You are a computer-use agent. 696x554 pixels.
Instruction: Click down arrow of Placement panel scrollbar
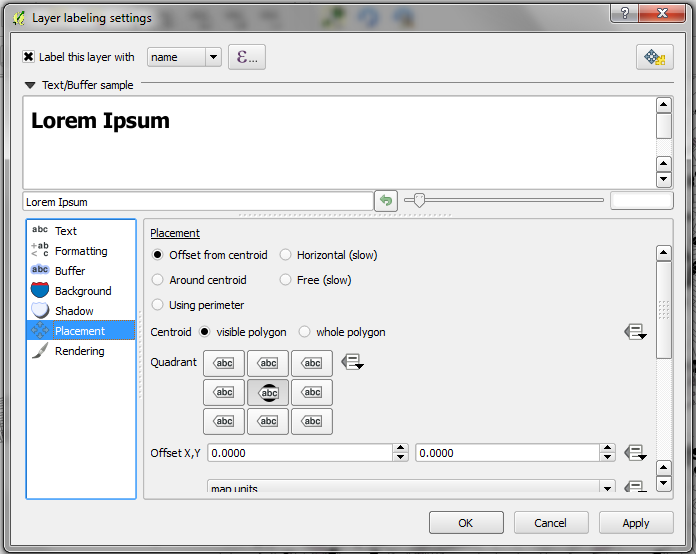coord(664,483)
